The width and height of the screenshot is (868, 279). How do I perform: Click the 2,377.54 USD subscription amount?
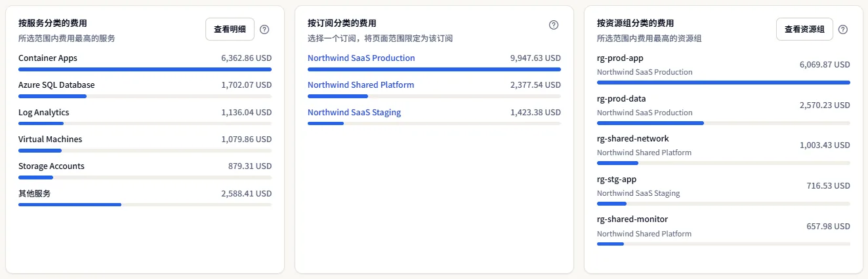pos(535,85)
